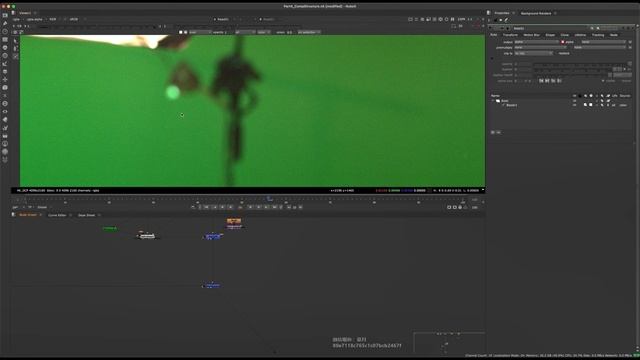
Task: Click the viewer B input selector
Action: [x=268, y=19]
